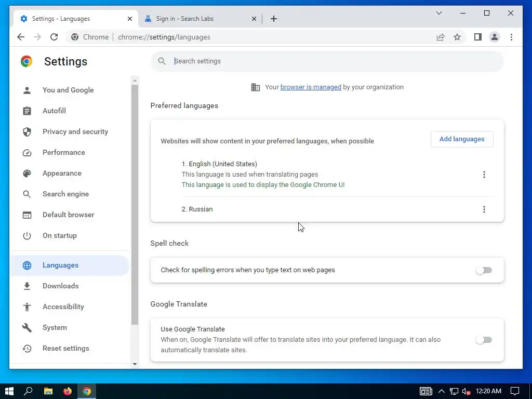
Task: Click the Reset settings clock icon
Action: click(27, 349)
